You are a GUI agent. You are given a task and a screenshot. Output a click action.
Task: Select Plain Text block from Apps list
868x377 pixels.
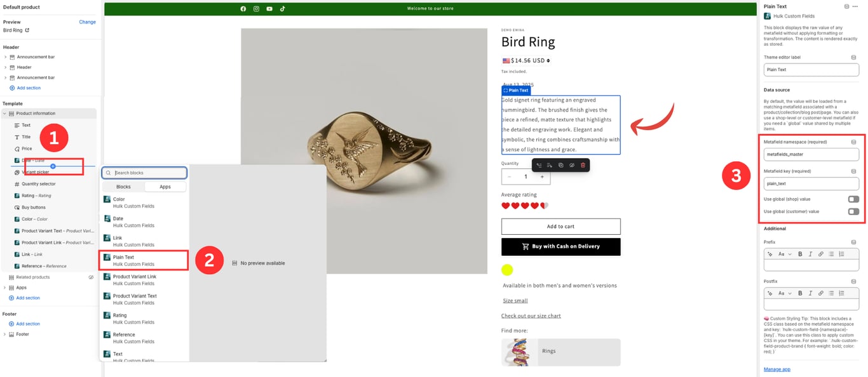(x=144, y=260)
